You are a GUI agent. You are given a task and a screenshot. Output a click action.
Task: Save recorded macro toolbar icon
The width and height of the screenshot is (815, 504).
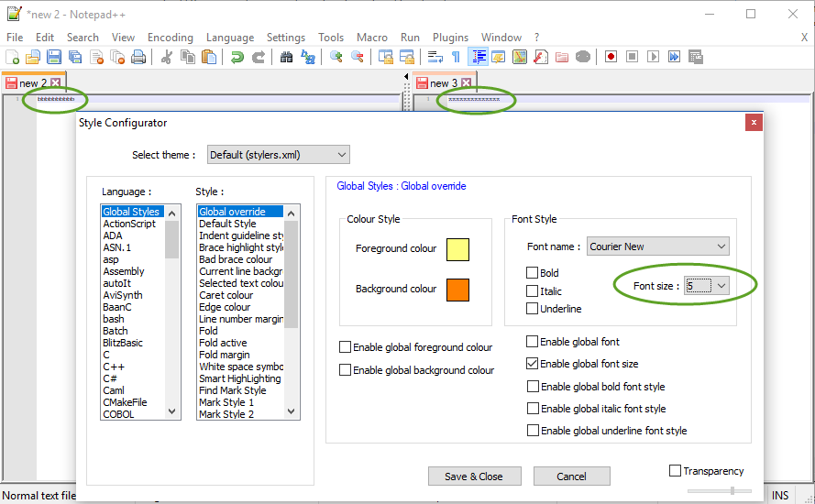[696, 57]
